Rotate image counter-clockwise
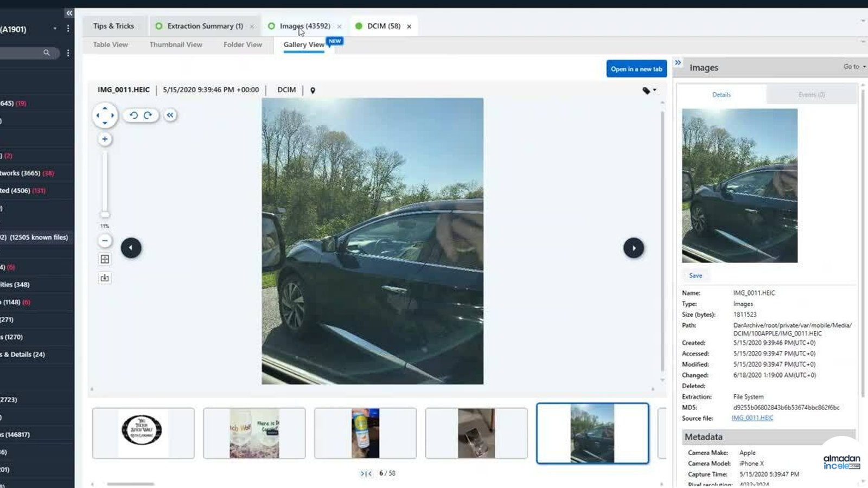The image size is (868, 488). coord(133,115)
